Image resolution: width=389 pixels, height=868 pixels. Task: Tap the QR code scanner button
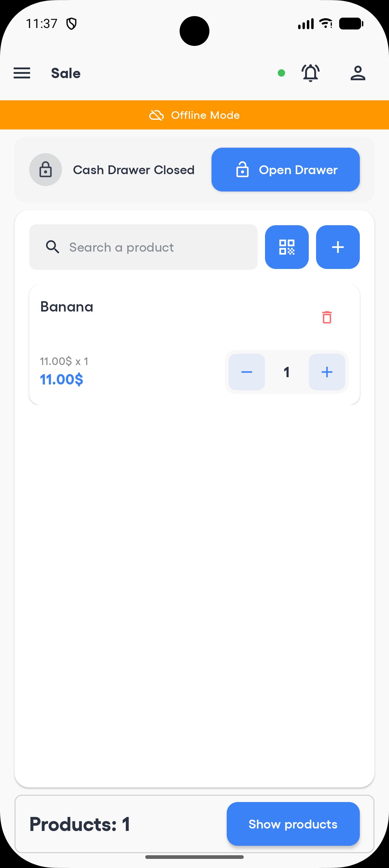(287, 247)
